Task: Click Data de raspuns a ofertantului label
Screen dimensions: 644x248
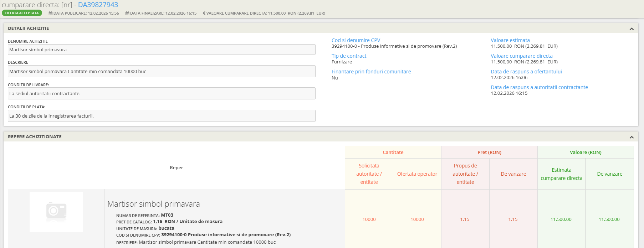Action: [x=526, y=72]
